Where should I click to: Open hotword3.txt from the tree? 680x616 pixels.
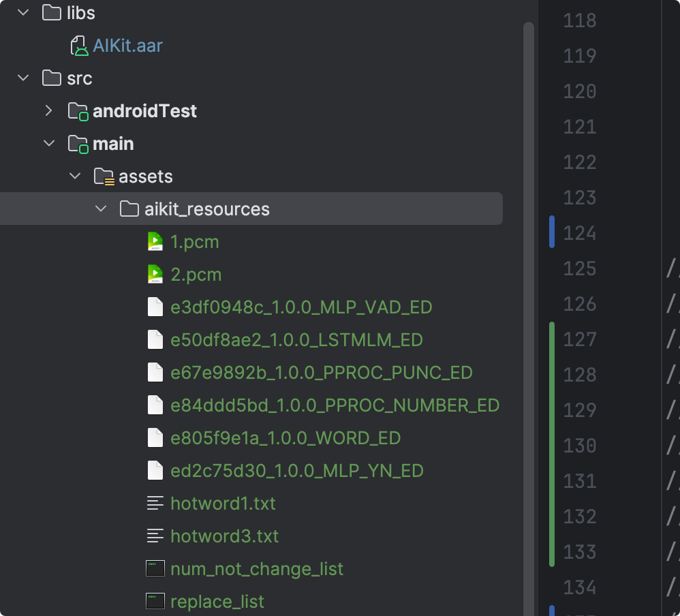pos(223,536)
